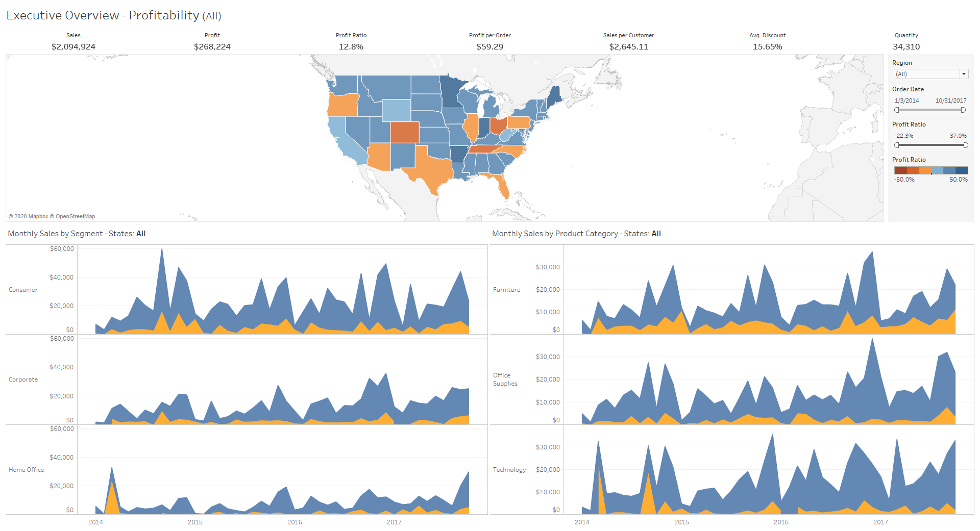Viewport: 980px width, 531px height.
Task: Click the Profit Ratio minimum slider handle
Action: coord(897,145)
